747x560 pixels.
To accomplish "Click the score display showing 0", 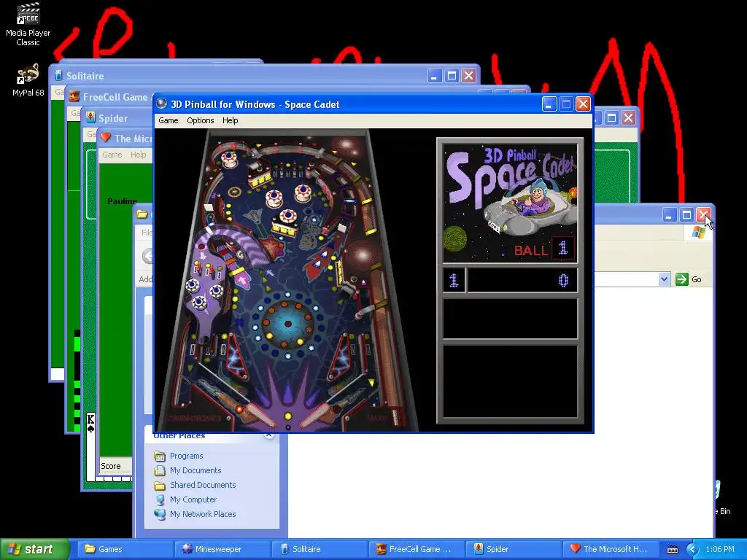I will point(522,280).
